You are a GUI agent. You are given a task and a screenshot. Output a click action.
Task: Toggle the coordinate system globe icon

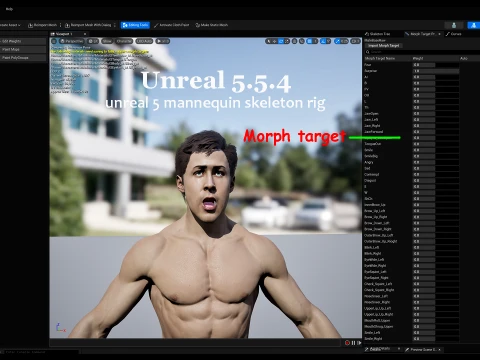click(295, 41)
